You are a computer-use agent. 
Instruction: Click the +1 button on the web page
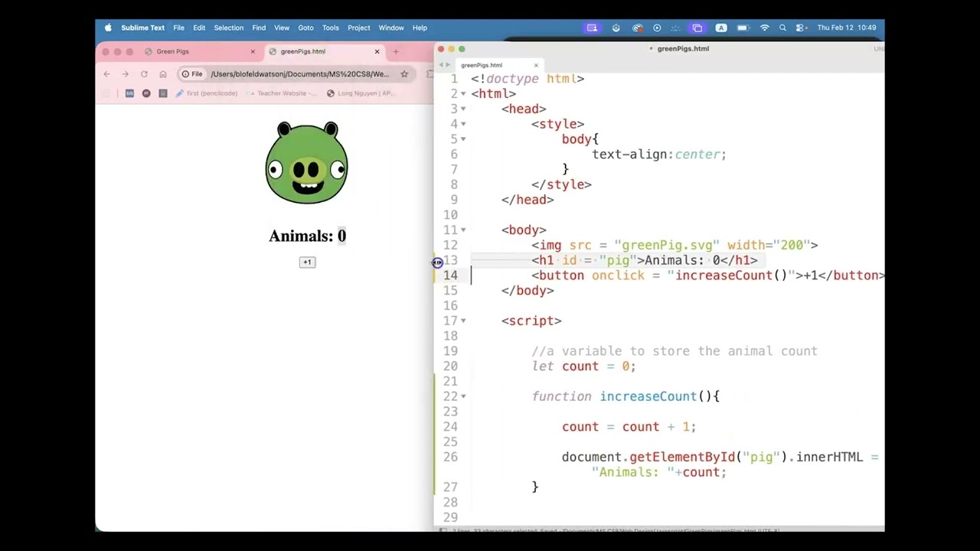click(307, 262)
